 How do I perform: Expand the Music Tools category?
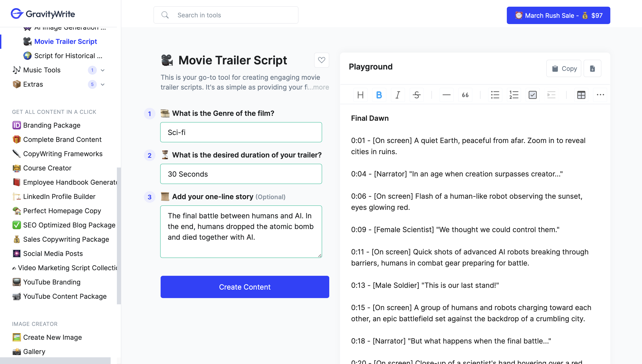click(x=103, y=70)
